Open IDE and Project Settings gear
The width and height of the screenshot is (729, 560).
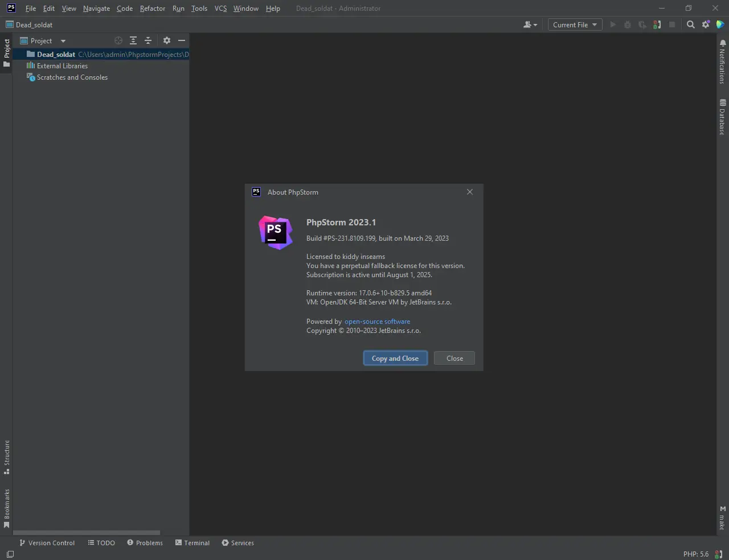coord(706,24)
